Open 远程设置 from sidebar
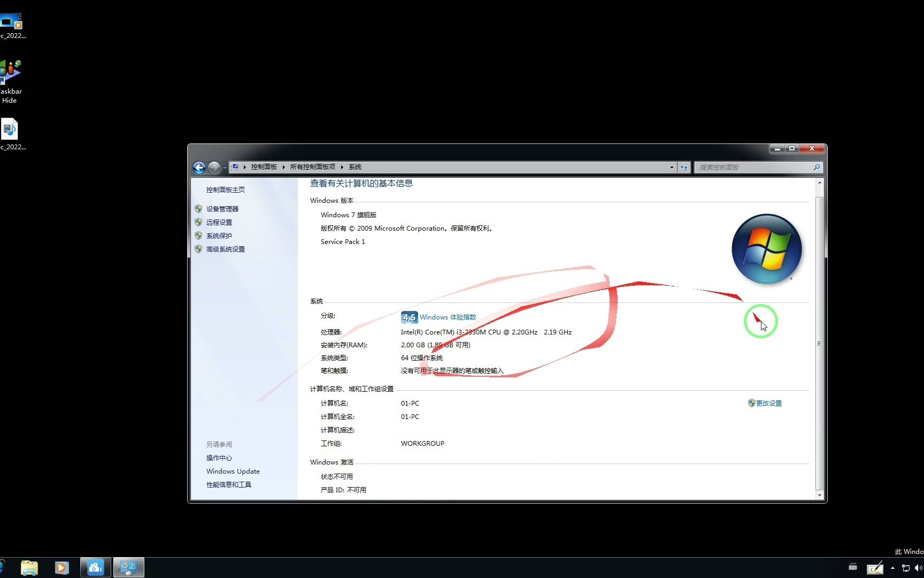The image size is (924, 578). [x=219, y=222]
